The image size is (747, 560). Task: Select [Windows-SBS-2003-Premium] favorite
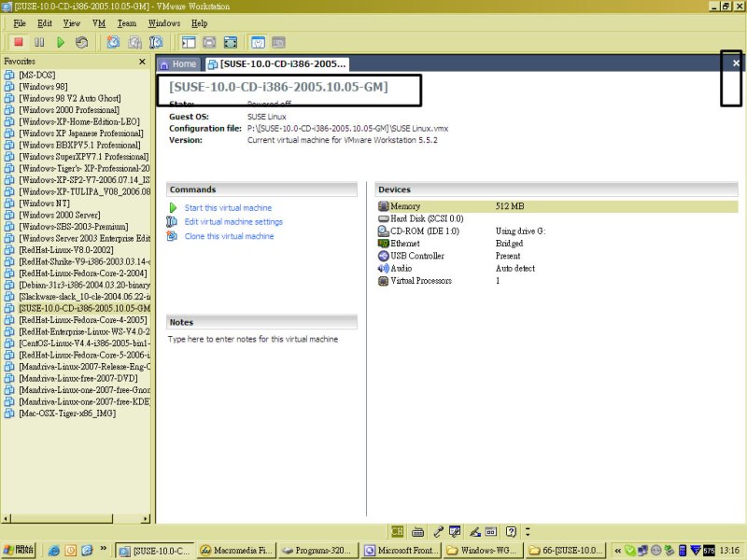point(74,226)
